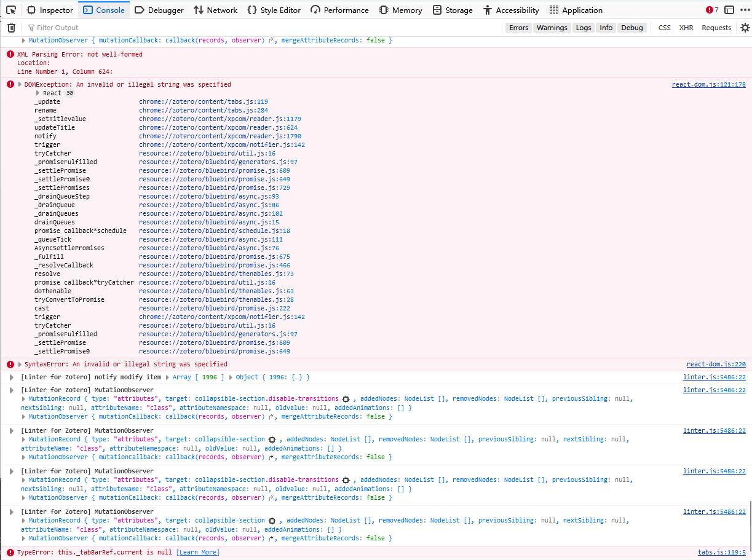Open bluebird promise.js:729 link
Viewport: 752px width, 560px height.
215,187
